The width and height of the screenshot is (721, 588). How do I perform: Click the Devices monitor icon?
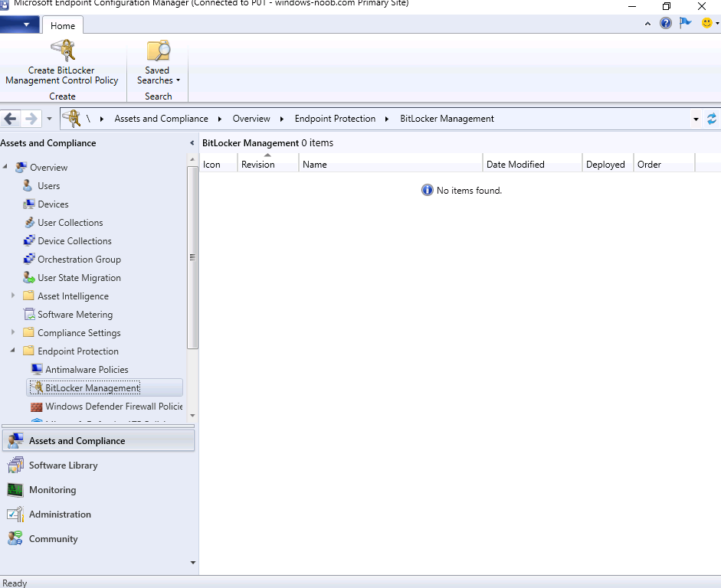click(29, 204)
